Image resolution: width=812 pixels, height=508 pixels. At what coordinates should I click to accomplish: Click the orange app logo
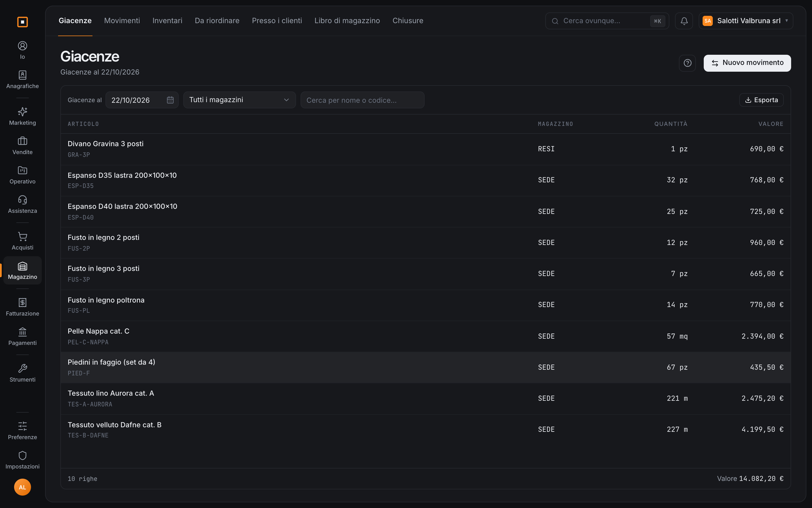[23, 22]
